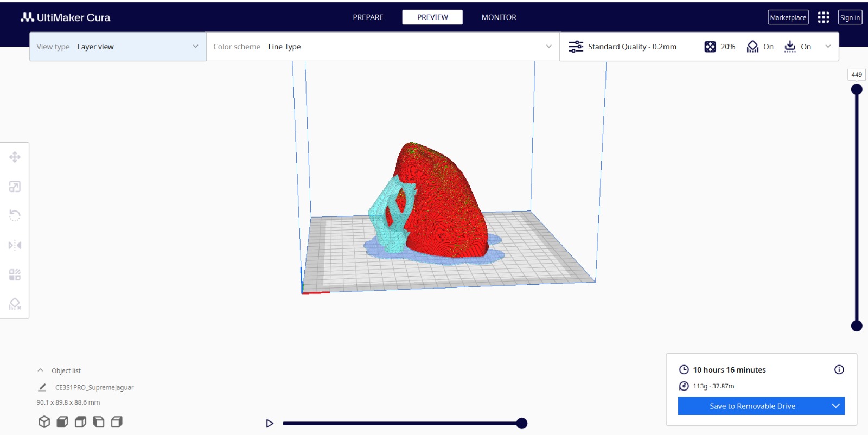This screenshot has width=868, height=435.
Task: Switch camera to right side view
Action: (x=117, y=421)
